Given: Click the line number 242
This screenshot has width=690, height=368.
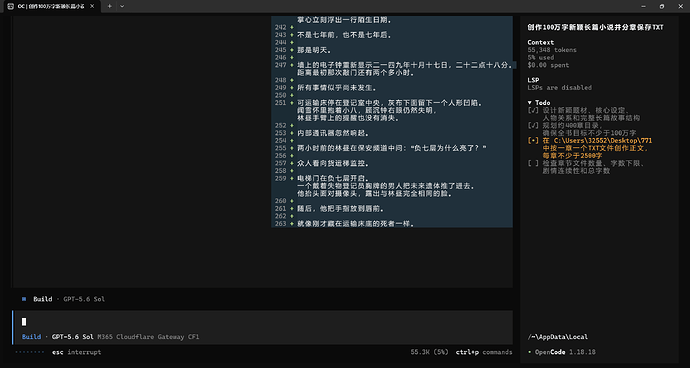Looking at the screenshot, I should click(280, 27).
